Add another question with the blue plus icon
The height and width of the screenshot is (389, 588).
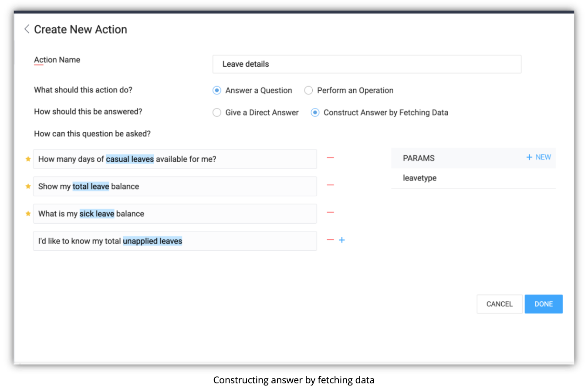[x=342, y=240]
